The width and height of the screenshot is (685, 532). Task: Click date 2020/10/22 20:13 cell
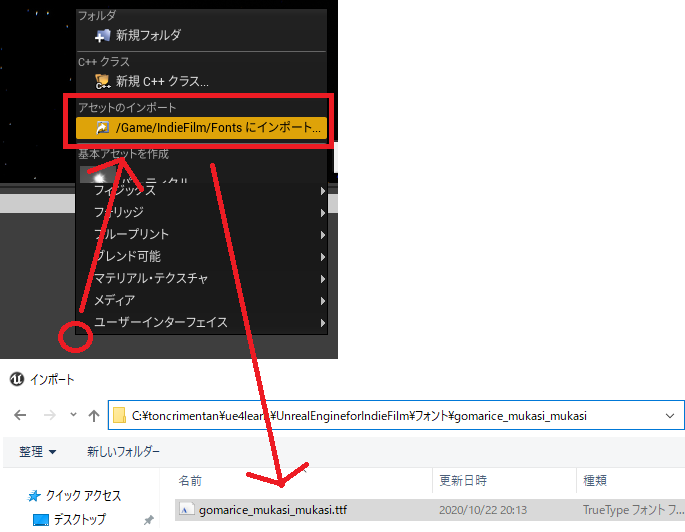click(x=483, y=510)
